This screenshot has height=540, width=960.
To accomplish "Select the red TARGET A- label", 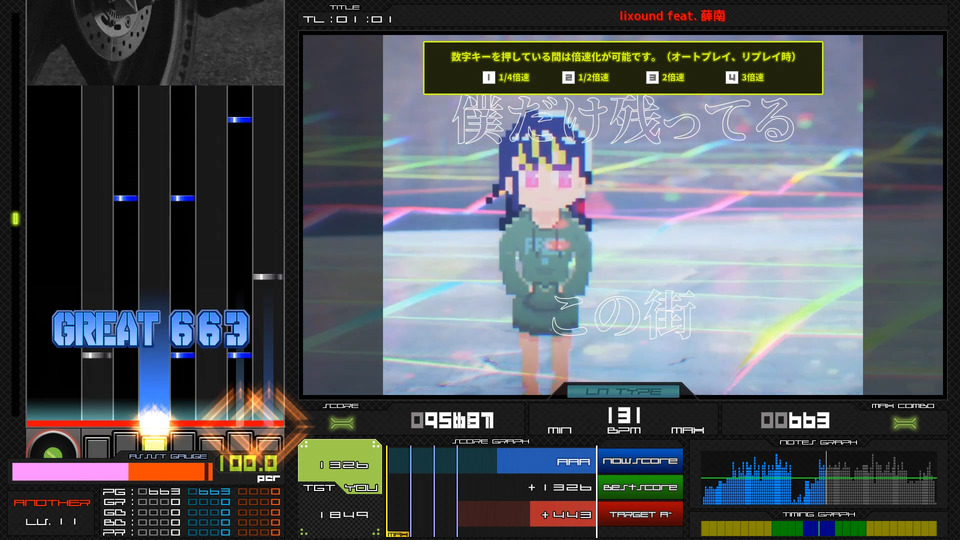I will [x=640, y=514].
